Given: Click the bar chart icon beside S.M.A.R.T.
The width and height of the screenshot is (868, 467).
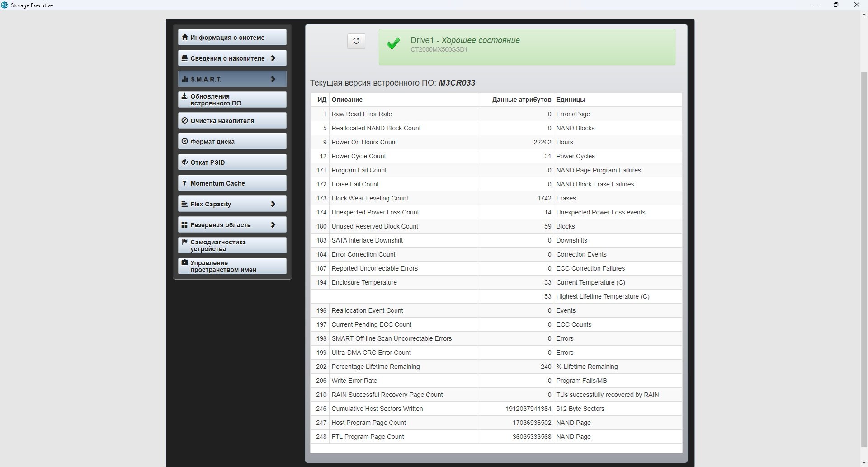Looking at the screenshot, I should (x=184, y=79).
